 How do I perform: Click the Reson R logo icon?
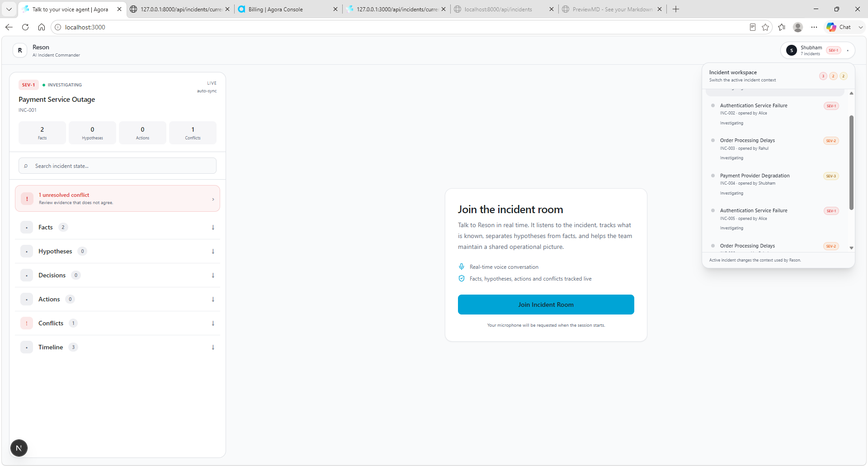[x=20, y=50]
